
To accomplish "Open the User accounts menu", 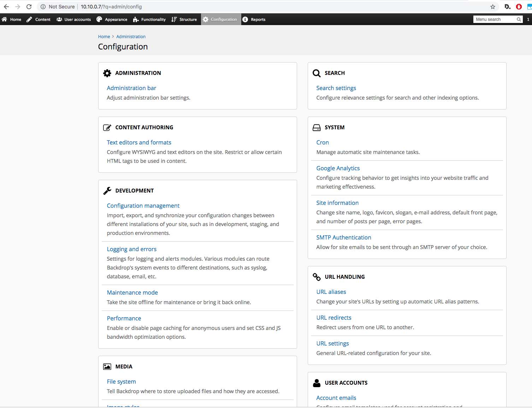I will click(x=77, y=19).
